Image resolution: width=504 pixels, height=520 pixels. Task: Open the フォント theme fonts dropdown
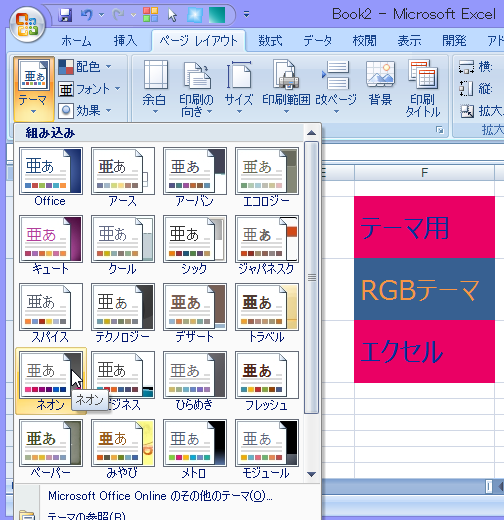89,89
